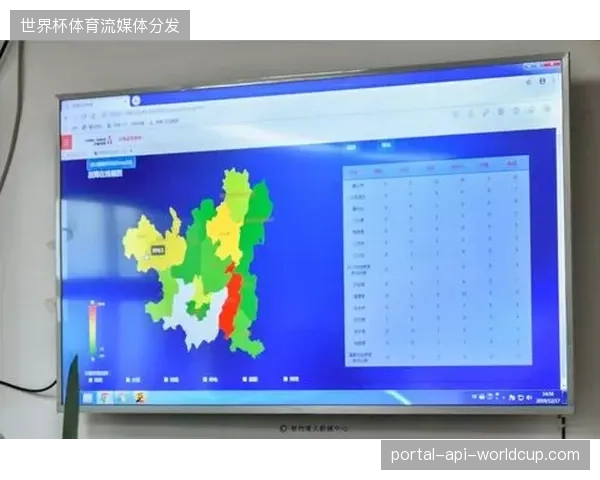This screenshot has width=600, height=480.
Task: Switch to the highlighted tab above the table
Action: [x=386, y=145]
